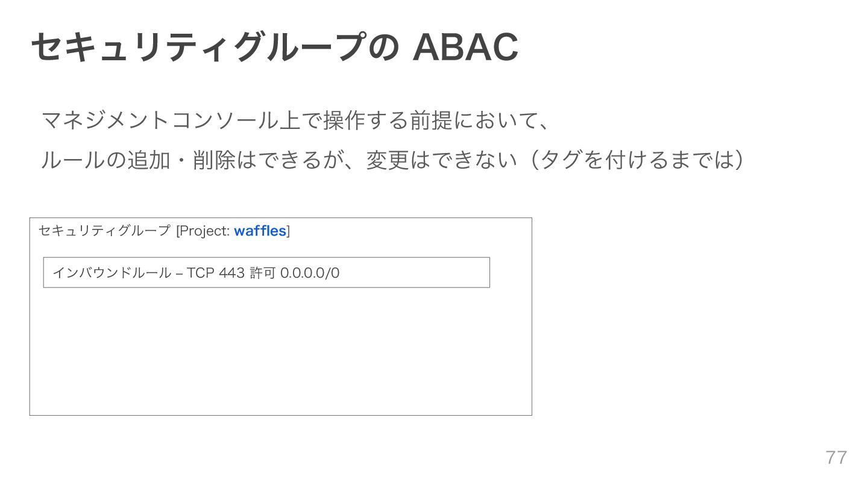The image size is (868, 488).
Task: Click the セキュリティグループ label inside the box
Action: [105, 231]
